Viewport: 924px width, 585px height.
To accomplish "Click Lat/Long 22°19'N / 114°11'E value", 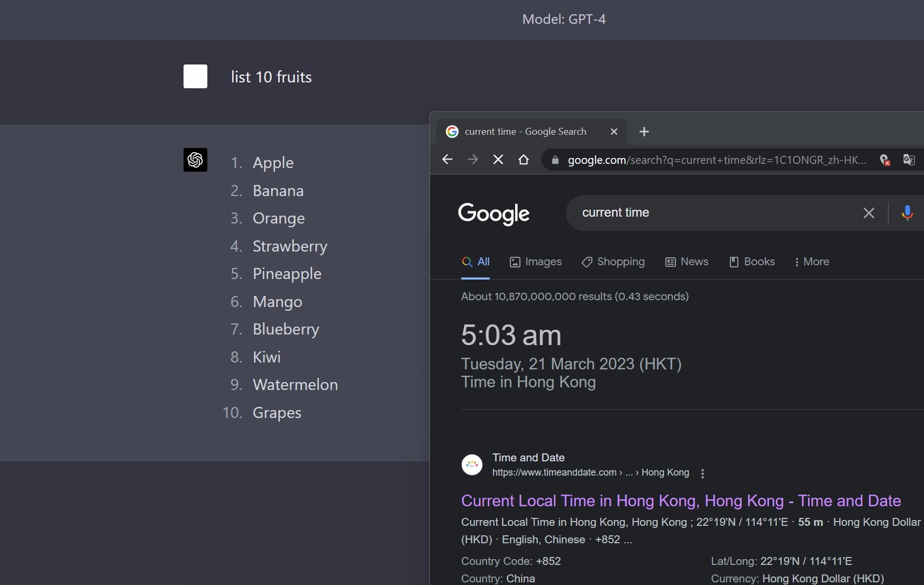I will coord(806,561).
